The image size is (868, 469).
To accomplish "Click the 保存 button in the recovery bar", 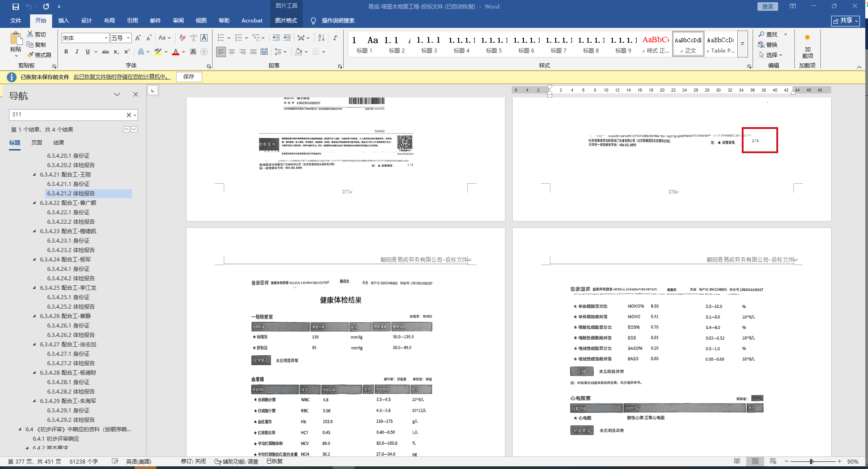I will coord(189,77).
